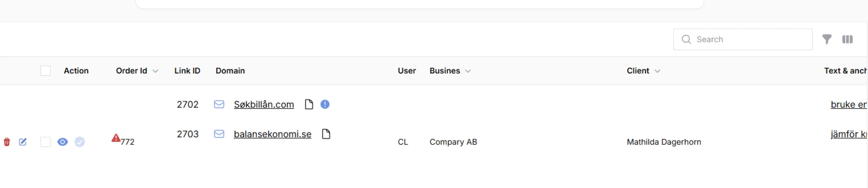
Task: Click the blue info alert icon
Action: tap(325, 105)
